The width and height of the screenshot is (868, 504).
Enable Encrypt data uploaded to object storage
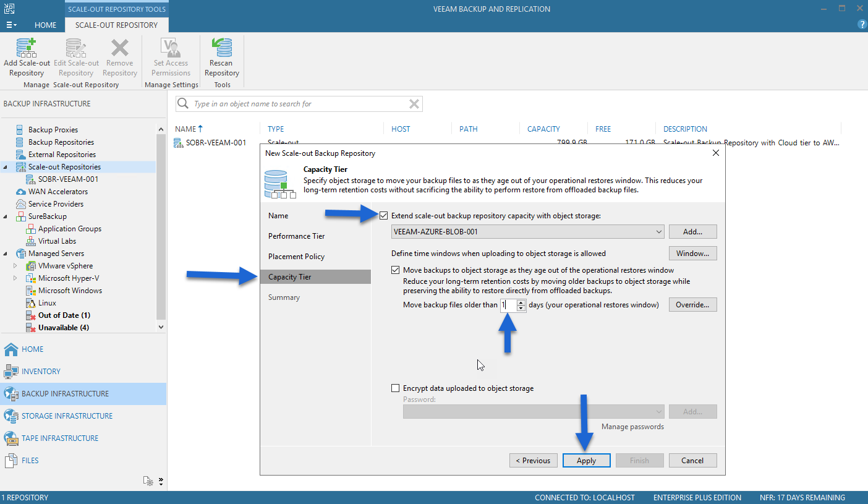(x=395, y=388)
